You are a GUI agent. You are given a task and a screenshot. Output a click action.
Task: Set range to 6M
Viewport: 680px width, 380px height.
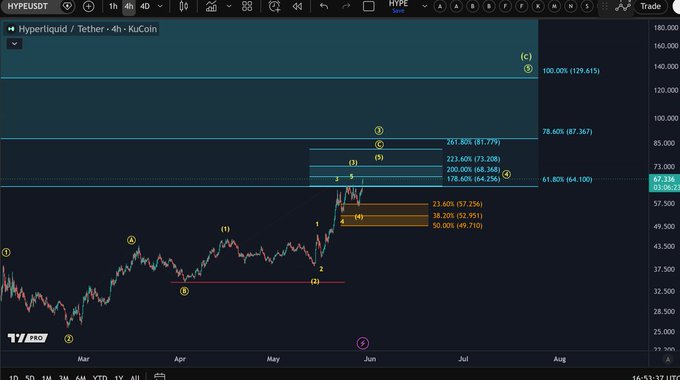click(80, 377)
